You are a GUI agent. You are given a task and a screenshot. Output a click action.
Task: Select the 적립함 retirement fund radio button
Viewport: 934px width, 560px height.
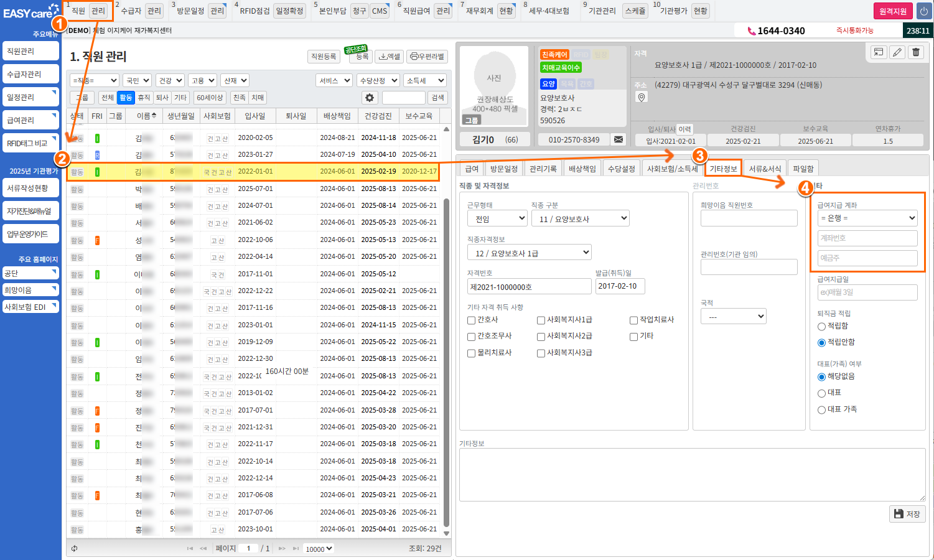pyautogui.click(x=821, y=326)
